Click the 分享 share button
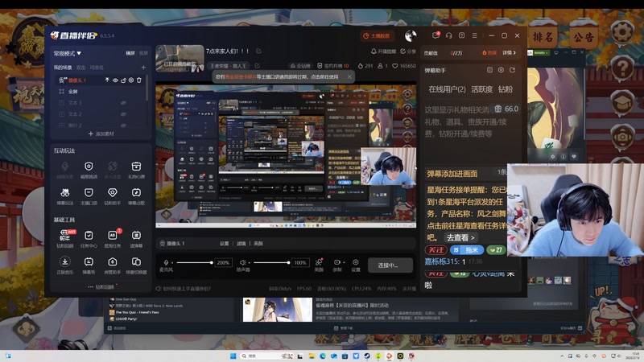The width and height of the screenshot is (644, 362). [x=408, y=51]
